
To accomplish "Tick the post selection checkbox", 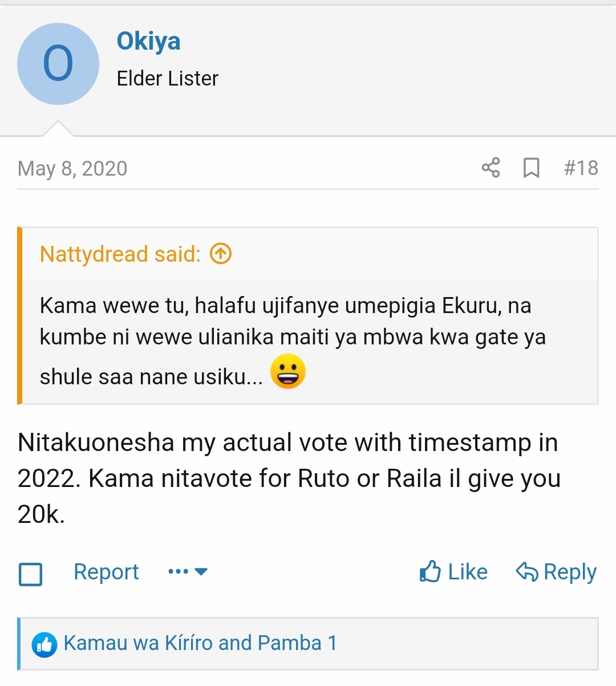I will point(31,574).
